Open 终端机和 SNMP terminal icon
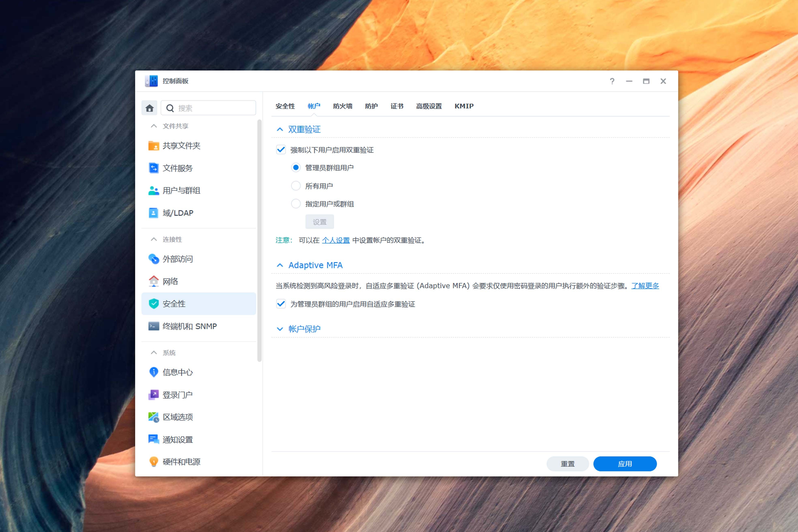Image resolution: width=798 pixels, height=532 pixels. coord(154,326)
